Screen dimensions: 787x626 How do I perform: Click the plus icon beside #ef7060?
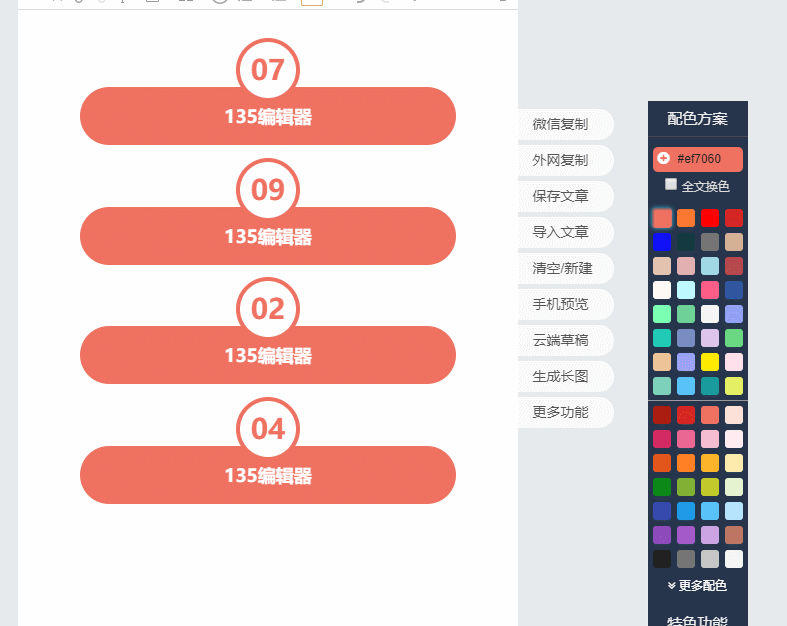click(664, 159)
